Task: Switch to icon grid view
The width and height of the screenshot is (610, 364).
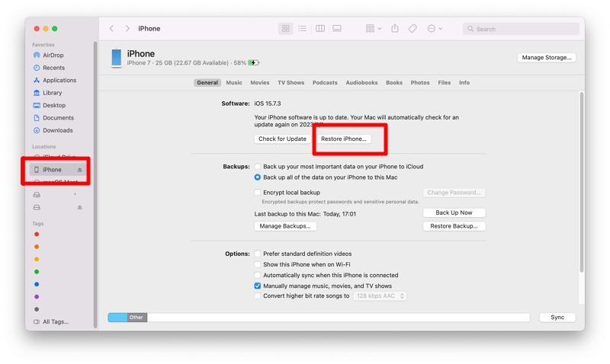Action: [285, 28]
